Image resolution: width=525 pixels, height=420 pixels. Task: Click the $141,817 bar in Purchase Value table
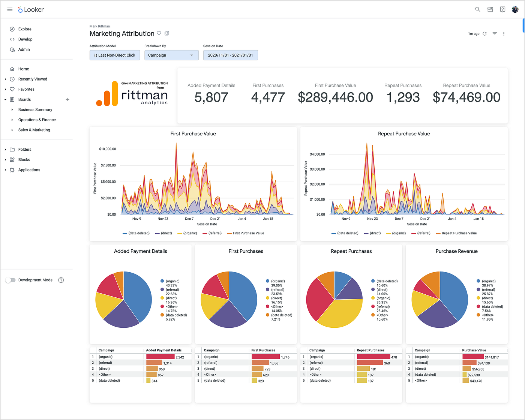[473, 357]
